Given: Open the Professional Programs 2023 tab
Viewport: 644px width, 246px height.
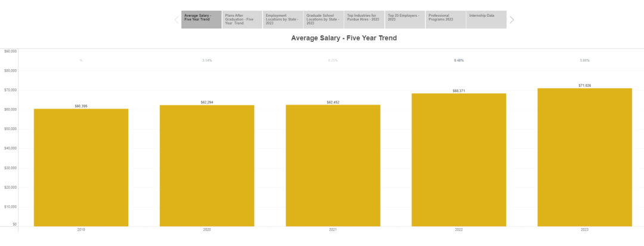Looking at the screenshot, I should (x=445, y=19).
